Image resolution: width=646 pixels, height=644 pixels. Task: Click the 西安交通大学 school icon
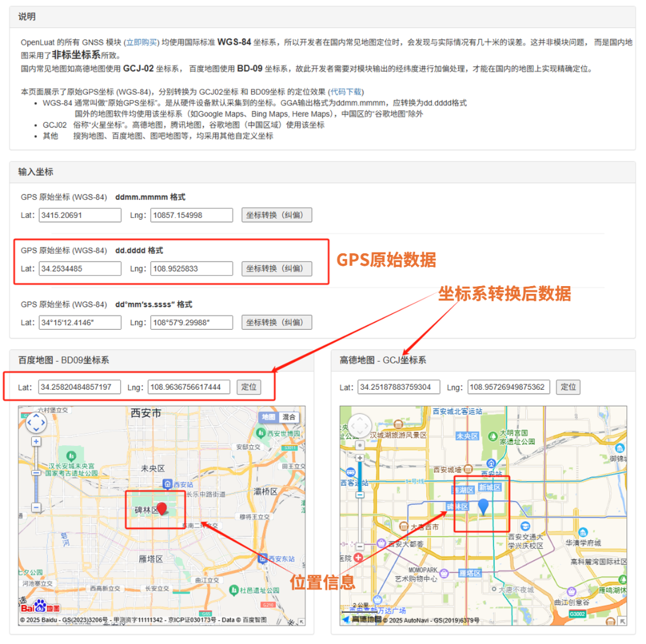(x=525, y=526)
